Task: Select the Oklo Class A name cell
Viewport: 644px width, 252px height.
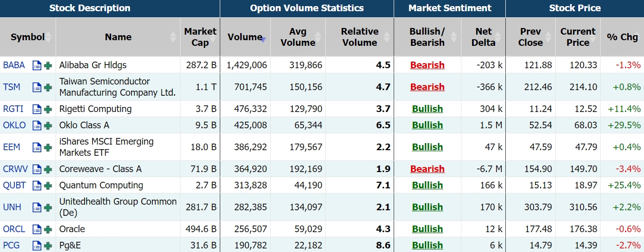Action: tap(118, 125)
